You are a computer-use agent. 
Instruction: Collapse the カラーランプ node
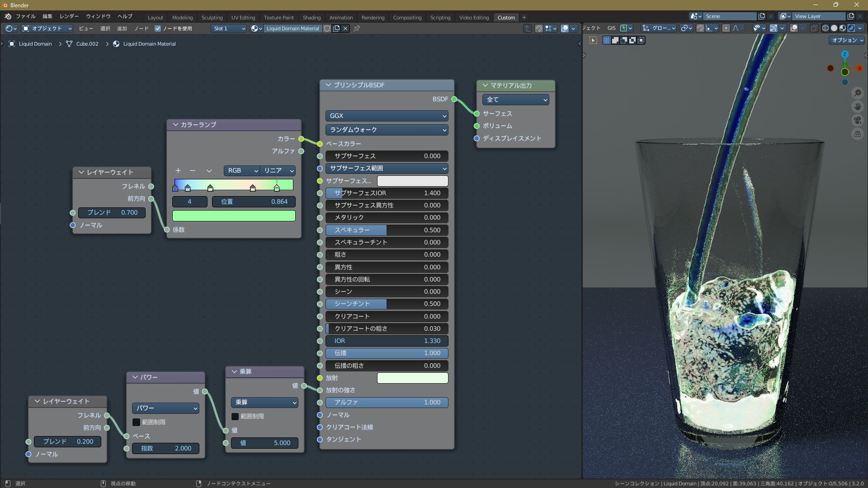pos(175,125)
